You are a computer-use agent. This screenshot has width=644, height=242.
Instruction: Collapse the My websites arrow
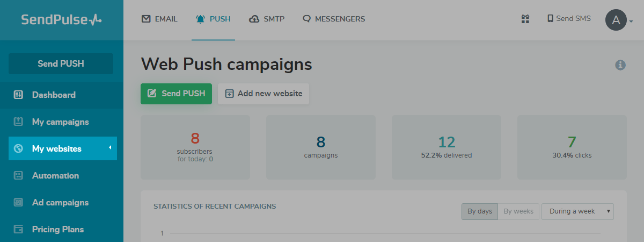click(110, 147)
